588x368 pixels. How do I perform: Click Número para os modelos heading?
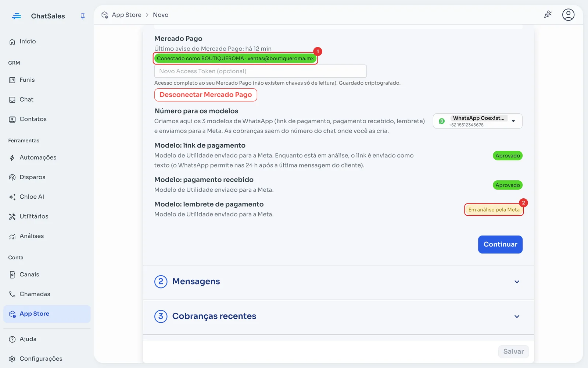click(x=196, y=111)
